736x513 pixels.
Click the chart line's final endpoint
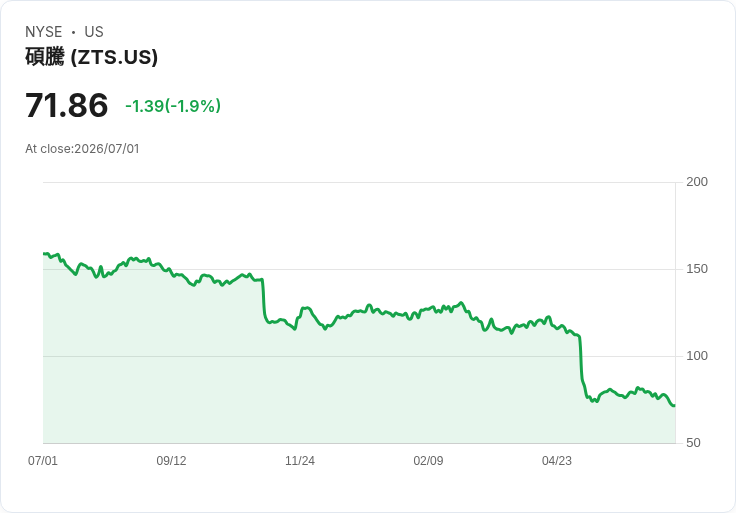point(675,406)
